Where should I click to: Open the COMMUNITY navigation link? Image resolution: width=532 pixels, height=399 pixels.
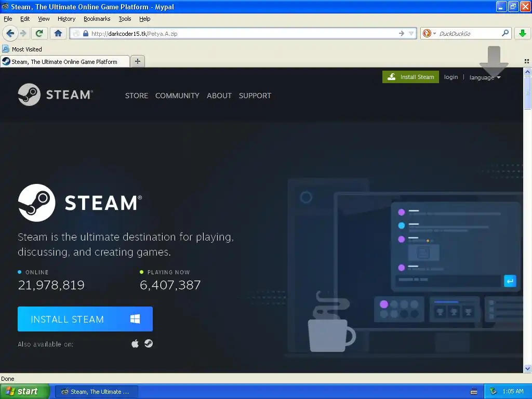coord(177,96)
